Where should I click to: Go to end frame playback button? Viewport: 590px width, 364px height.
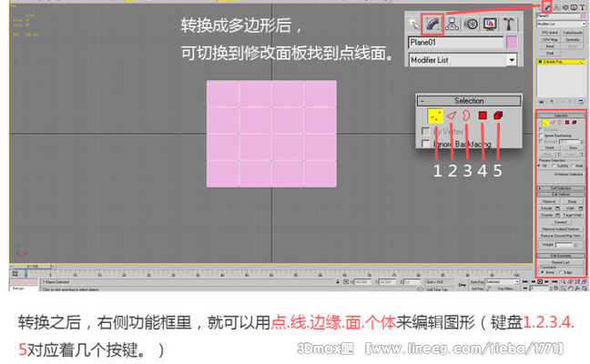(x=554, y=282)
